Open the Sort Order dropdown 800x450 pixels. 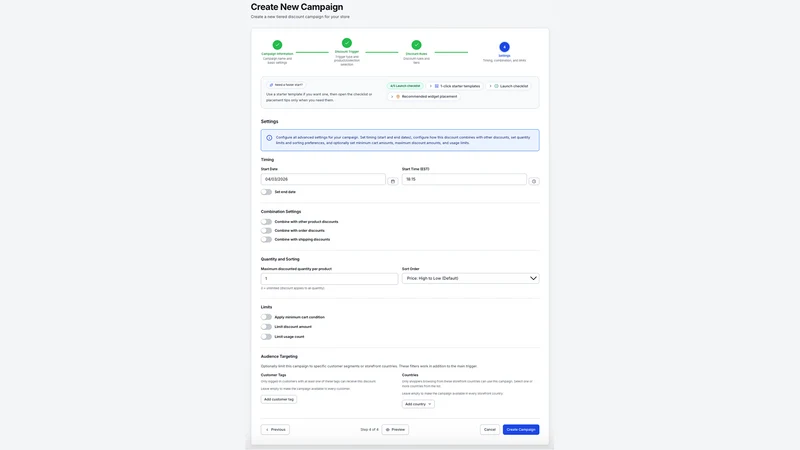[x=470, y=279]
